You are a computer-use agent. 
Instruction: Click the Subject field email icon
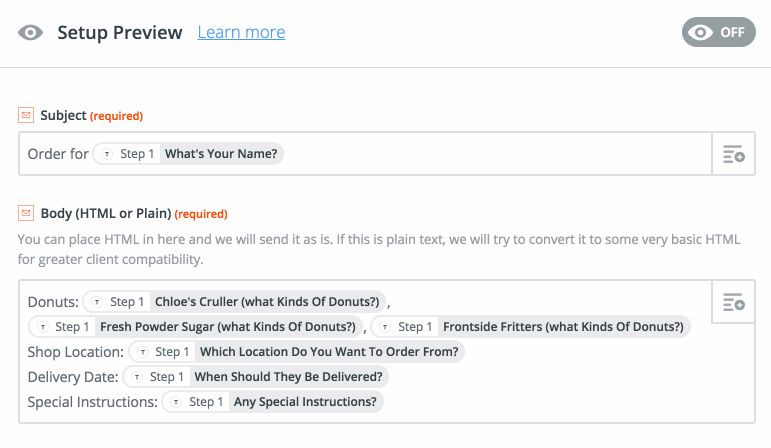click(x=26, y=115)
